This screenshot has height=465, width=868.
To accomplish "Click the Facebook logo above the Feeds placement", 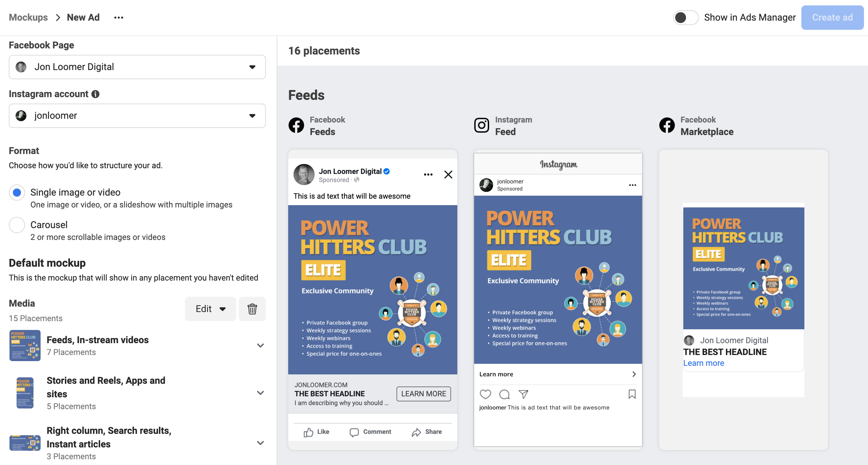I will [x=296, y=125].
